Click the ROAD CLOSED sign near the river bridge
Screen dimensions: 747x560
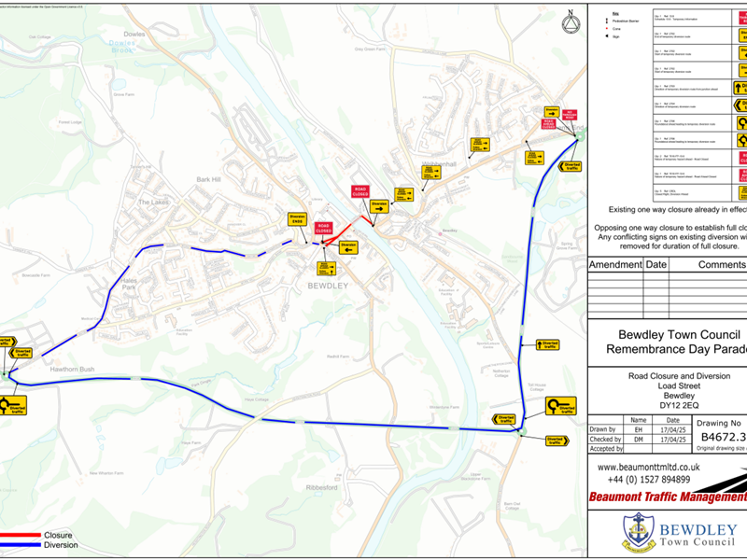point(360,190)
